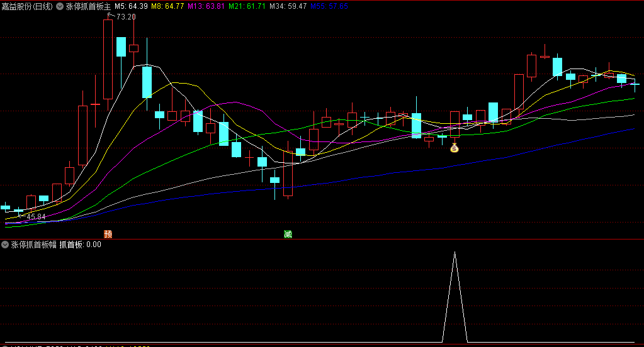Click the blue M55 moving average label
The image size is (644, 347).
[329, 6]
